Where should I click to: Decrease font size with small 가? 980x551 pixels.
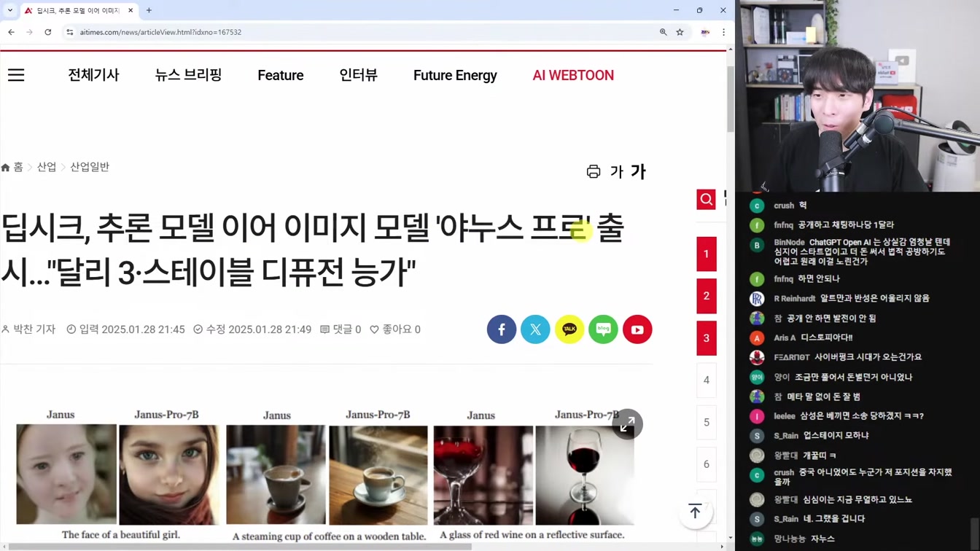coord(617,172)
